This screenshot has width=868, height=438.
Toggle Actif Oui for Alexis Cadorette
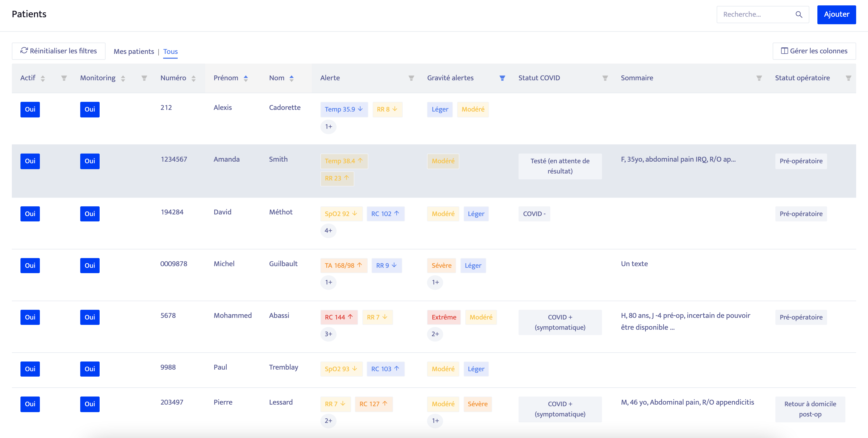click(30, 109)
